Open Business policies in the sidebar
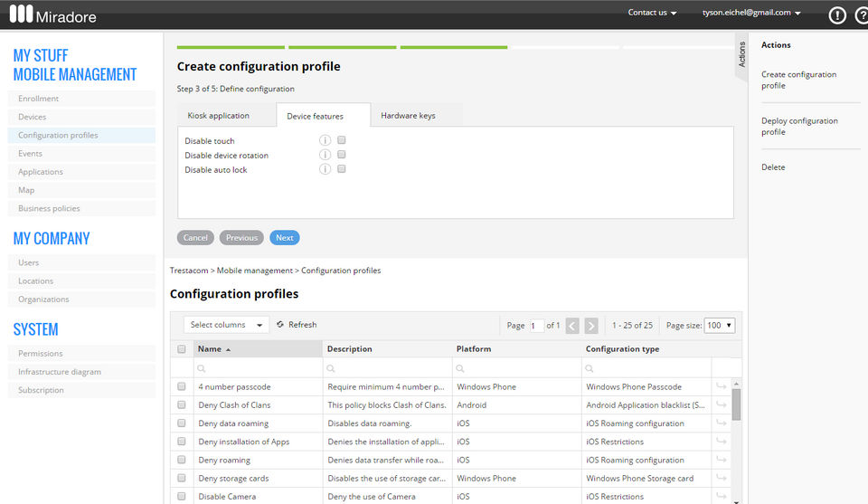 (81, 208)
